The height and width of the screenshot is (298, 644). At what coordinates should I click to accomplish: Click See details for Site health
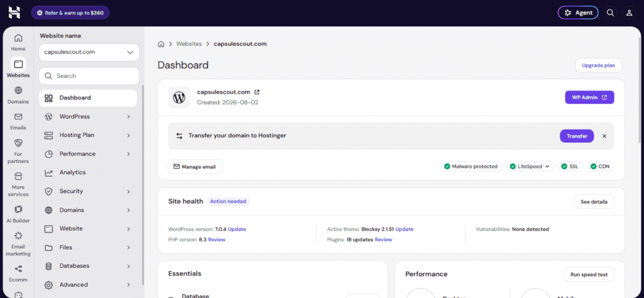[594, 202]
